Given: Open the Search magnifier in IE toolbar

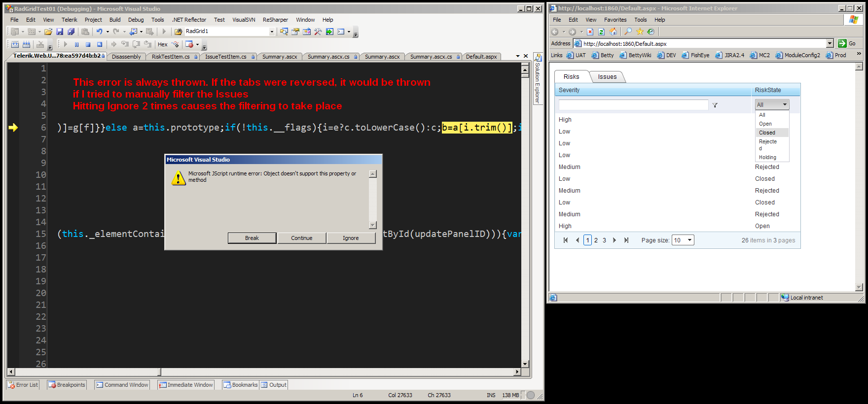Looking at the screenshot, I should click(x=628, y=32).
